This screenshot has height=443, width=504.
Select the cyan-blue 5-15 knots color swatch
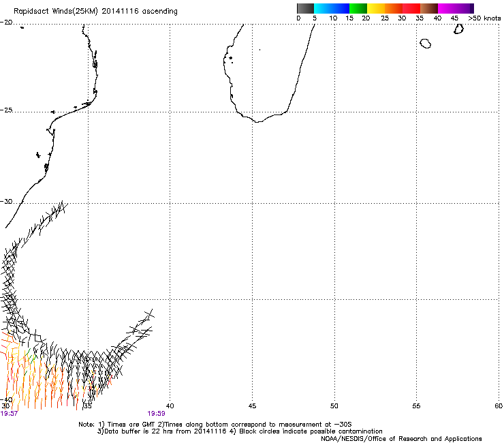pyautogui.click(x=332, y=8)
